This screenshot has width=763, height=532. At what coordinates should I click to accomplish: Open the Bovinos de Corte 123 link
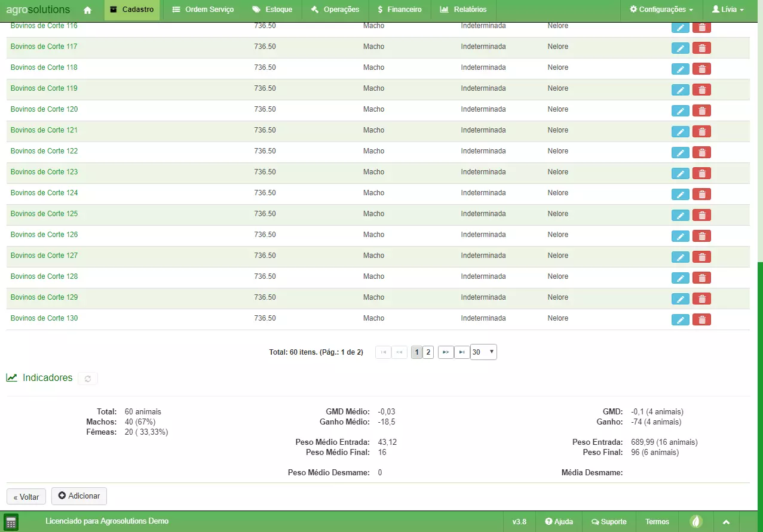[x=44, y=172]
